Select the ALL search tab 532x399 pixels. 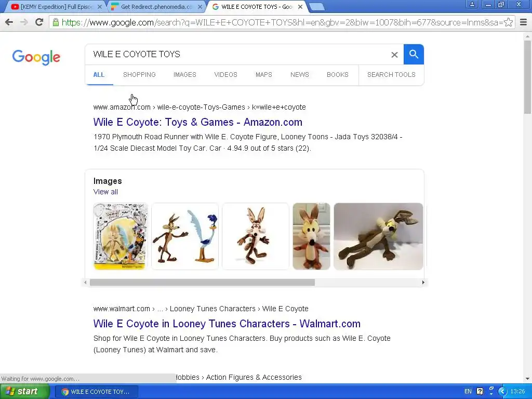pyautogui.click(x=99, y=75)
